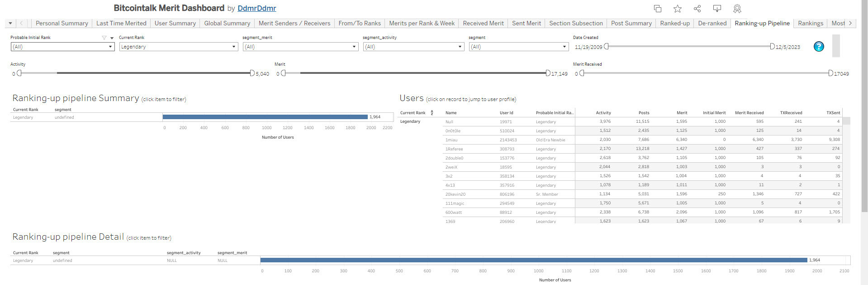Image resolution: width=868 pixels, height=285 pixels.
Task: Open the Rankings tab
Action: click(x=811, y=23)
